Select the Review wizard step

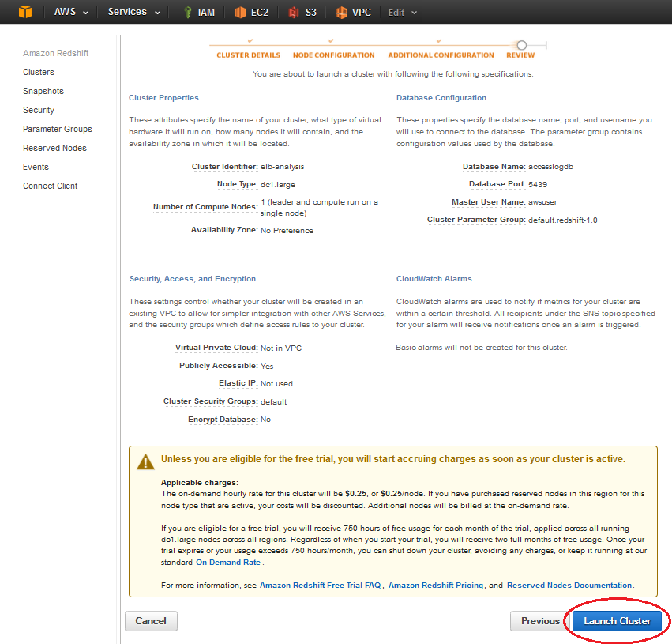[520, 55]
